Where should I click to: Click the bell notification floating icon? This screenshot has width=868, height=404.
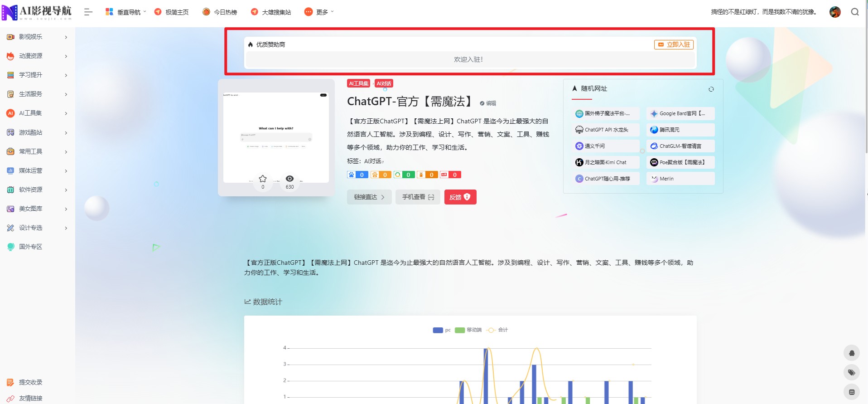[851, 353]
